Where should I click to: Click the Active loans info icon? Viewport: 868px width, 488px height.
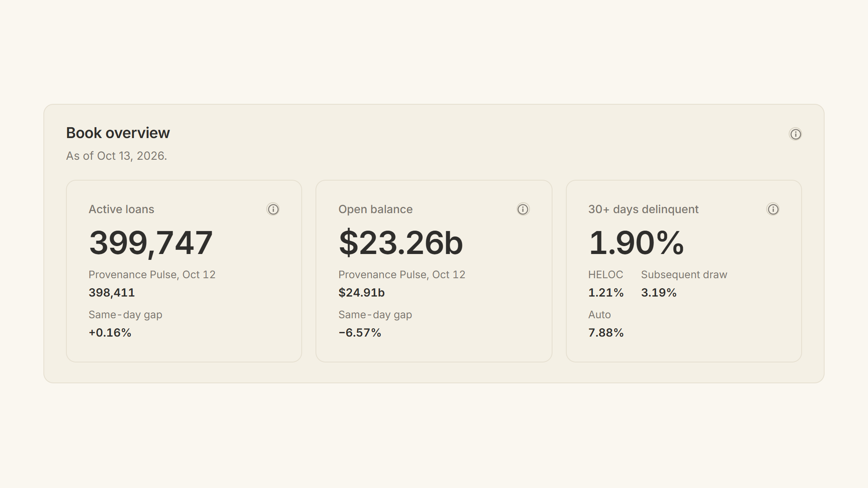273,209
